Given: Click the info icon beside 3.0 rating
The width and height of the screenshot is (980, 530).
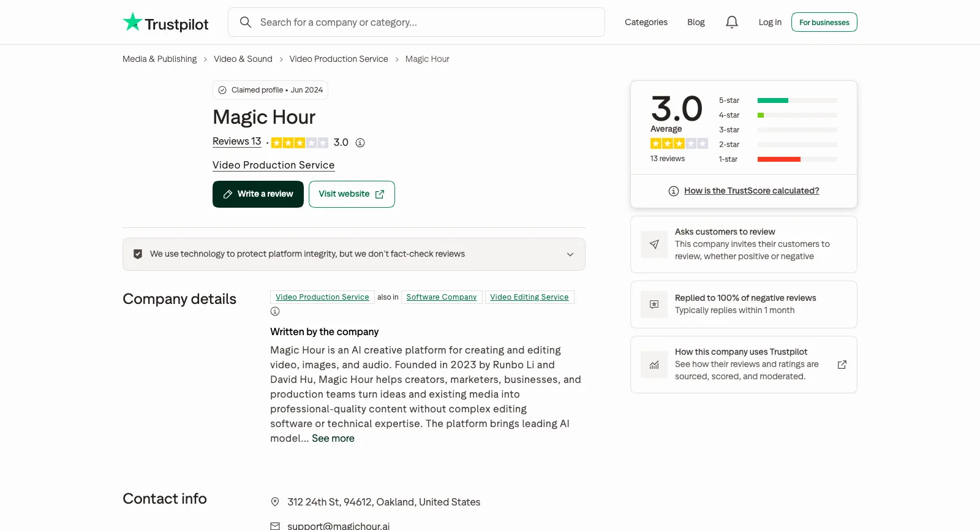Looking at the screenshot, I should 360,143.
